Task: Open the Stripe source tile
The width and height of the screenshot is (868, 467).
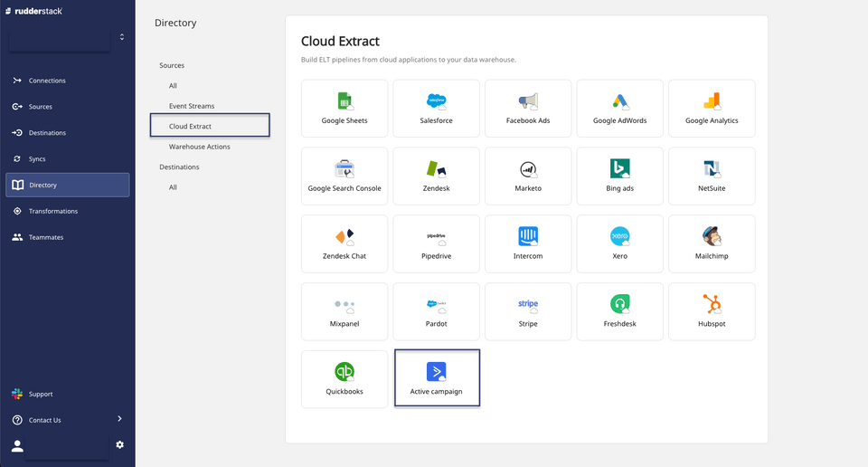Action: click(x=528, y=310)
